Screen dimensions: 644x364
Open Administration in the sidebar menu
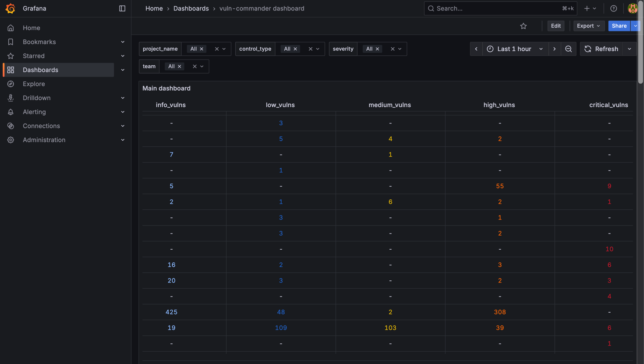click(x=44, y=140)
